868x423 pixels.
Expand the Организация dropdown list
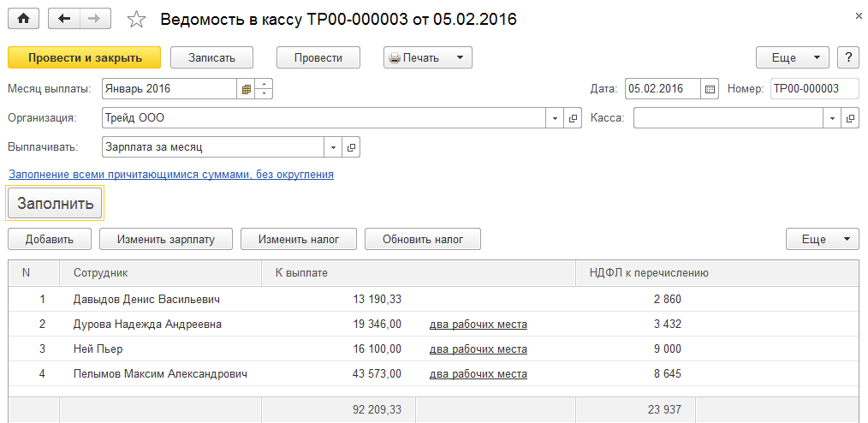(x=555, y=118)
